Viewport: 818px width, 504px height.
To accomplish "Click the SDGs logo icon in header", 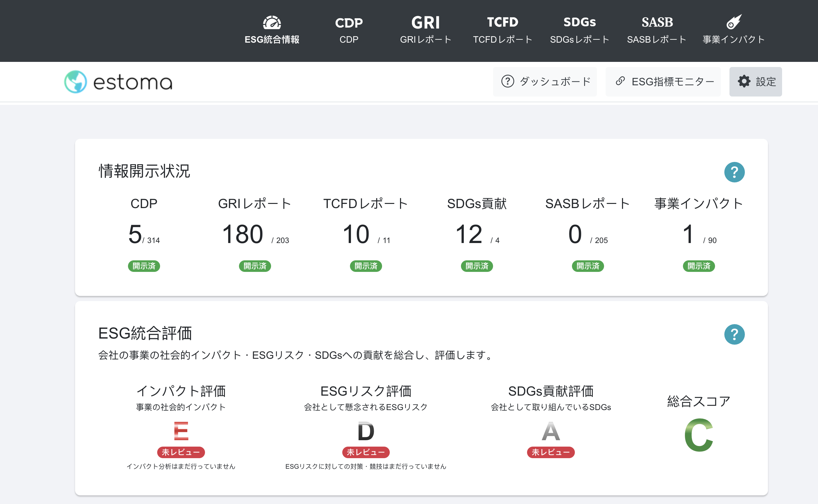I will [x=580, y=22].
